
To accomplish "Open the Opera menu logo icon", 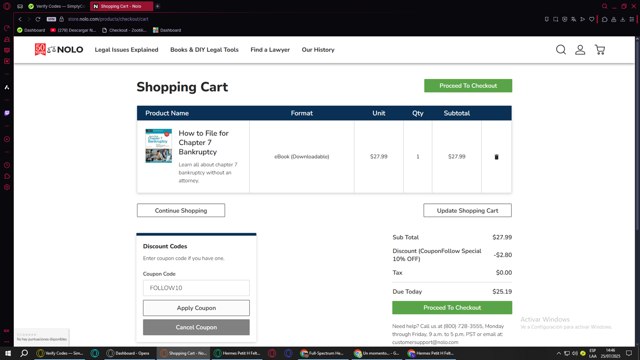I will click(7, 6).
